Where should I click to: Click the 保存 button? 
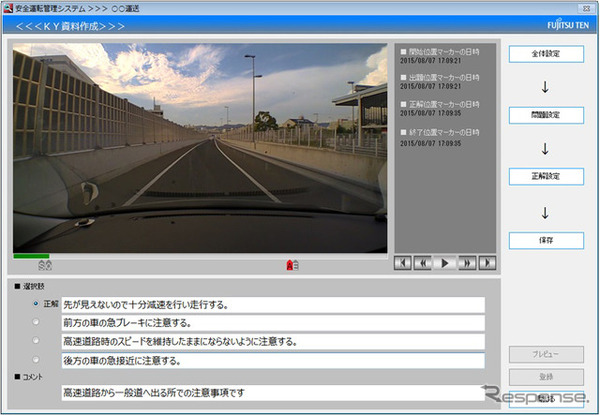pyautogui.click(x=546, y=241)
